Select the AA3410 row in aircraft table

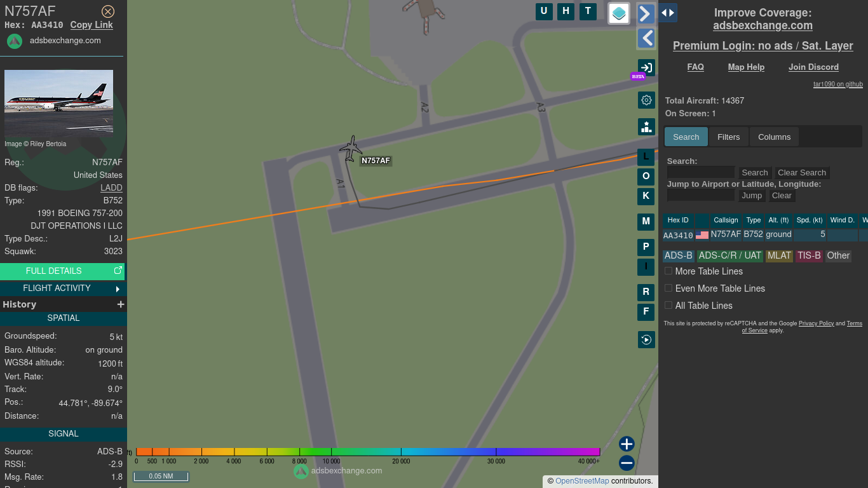tap(765, 234)
